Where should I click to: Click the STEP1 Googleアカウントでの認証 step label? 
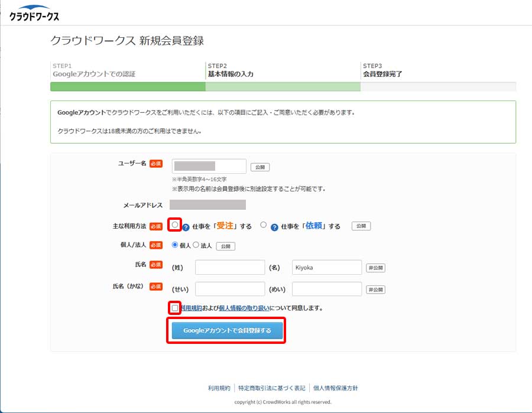94,74
